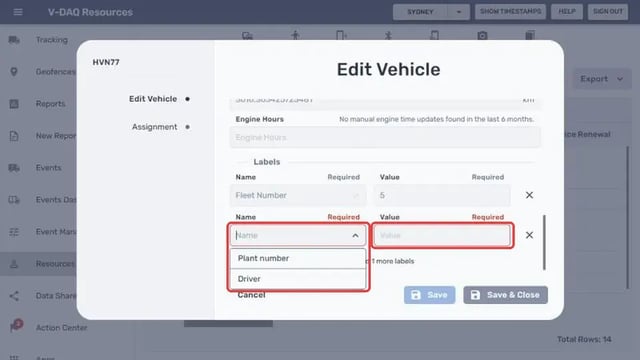Click the Total Rows: 14 text
The image size is (640, 360).
click(584, 339)
